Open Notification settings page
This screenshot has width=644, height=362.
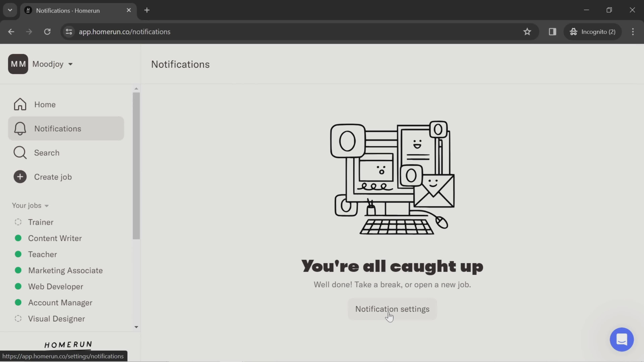(x=392, y=309)
